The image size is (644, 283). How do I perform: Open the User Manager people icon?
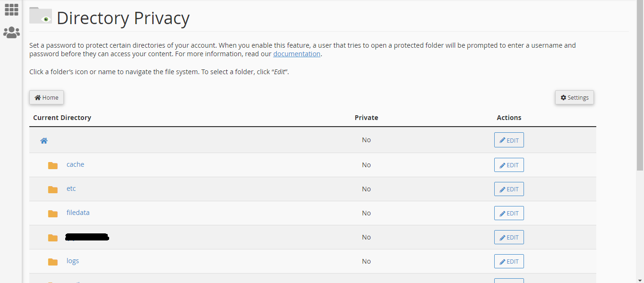coord(11,33)
